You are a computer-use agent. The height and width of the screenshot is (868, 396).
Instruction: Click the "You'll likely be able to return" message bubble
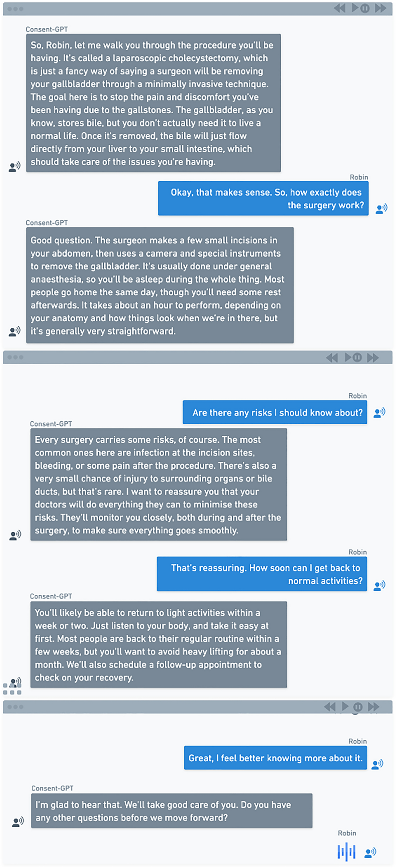(x=159, y=644)
